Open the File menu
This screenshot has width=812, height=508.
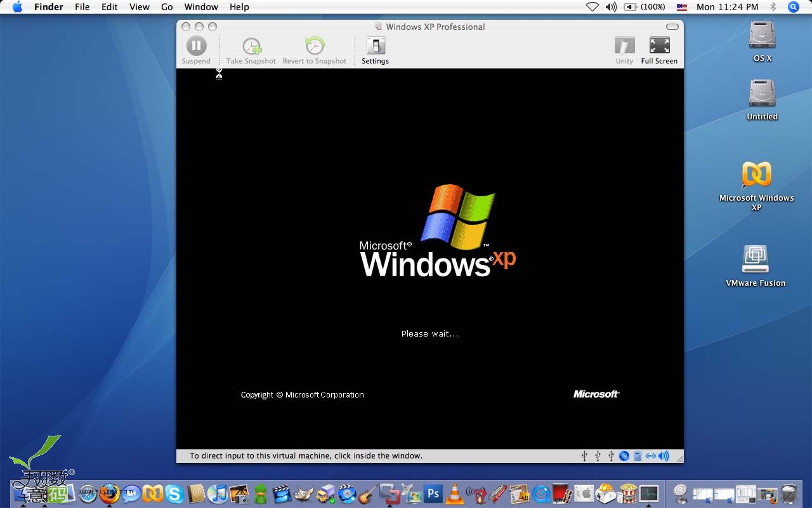(x=82, y=7)
